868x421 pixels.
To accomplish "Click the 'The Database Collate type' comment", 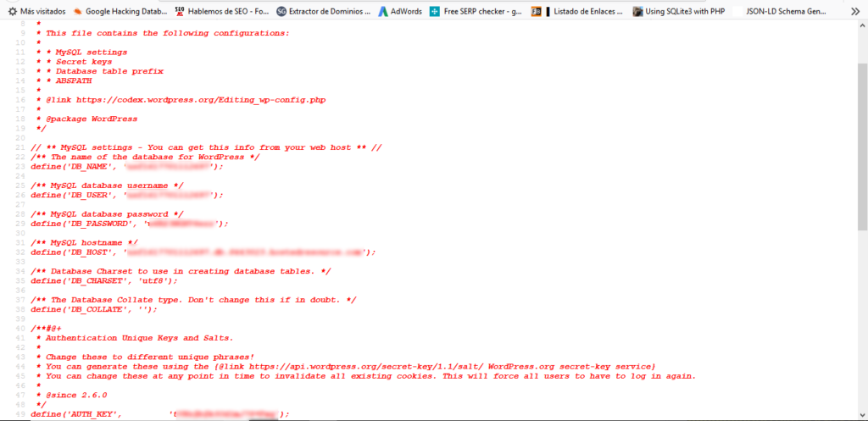I will (x=194, y=300).
